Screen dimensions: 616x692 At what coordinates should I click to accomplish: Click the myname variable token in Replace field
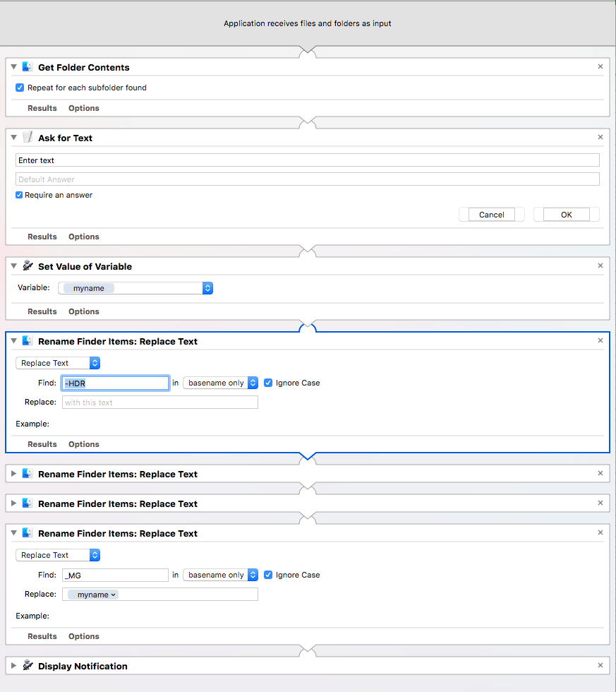[x=93, y=595]
